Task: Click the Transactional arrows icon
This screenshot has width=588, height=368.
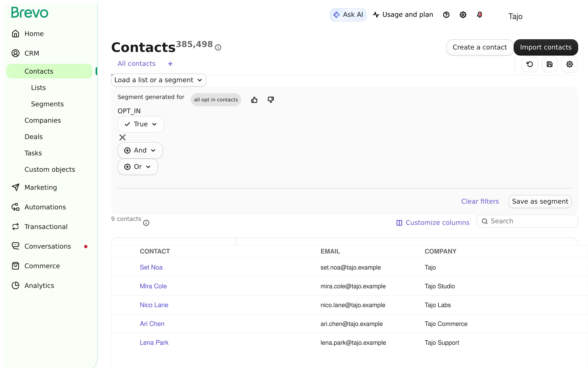Action: pos(16,227)
